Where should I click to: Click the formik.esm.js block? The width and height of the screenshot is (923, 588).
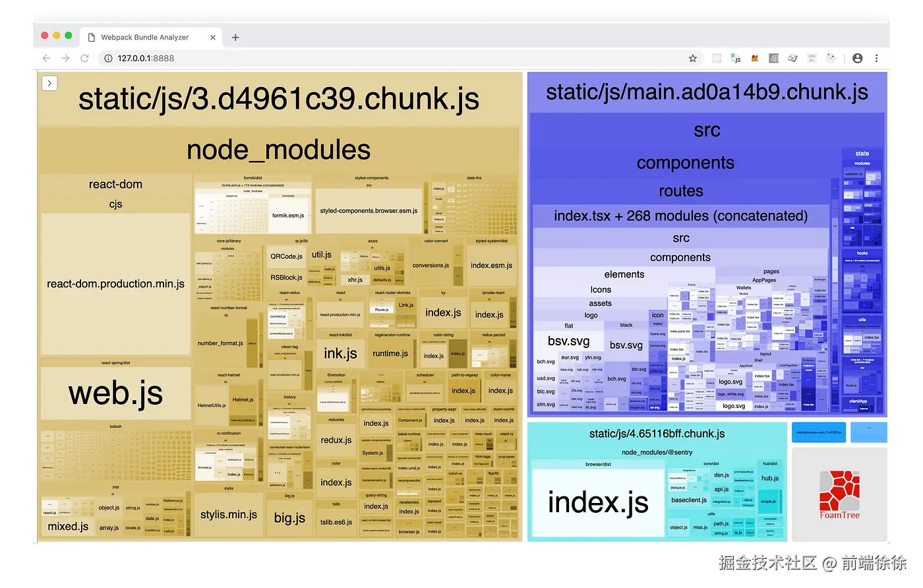pos(288,216)
